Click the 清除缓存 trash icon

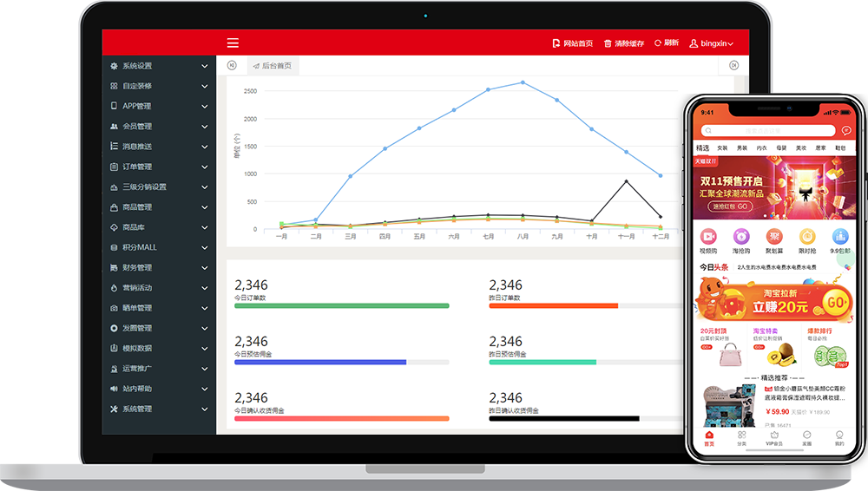coord(608,43)
